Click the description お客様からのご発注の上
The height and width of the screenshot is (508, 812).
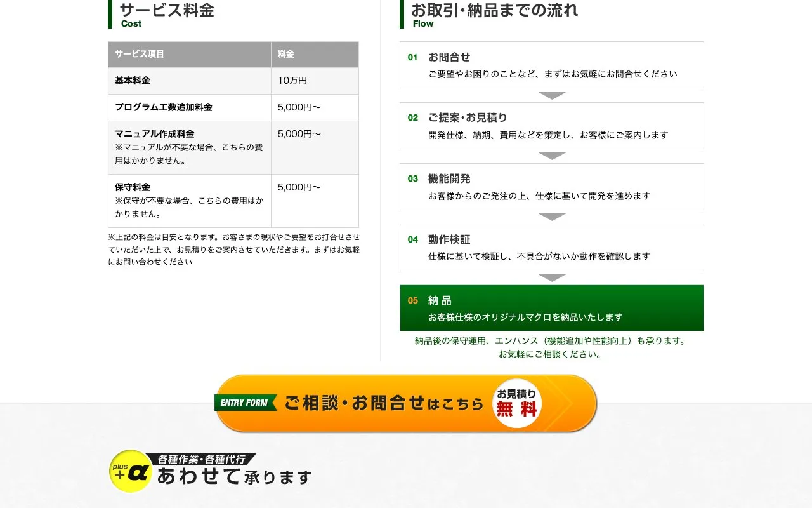tap(539, 196)
